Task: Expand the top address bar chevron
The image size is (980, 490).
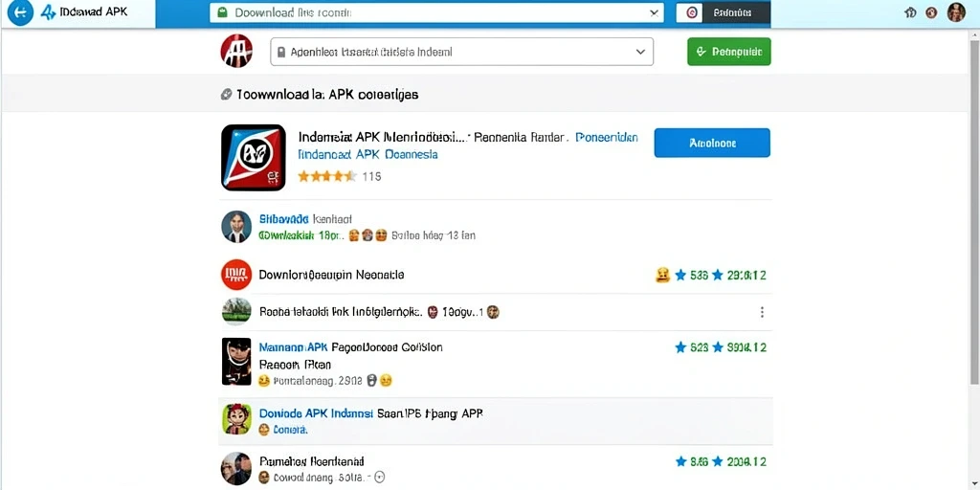Action: click(x=654, y=12)
